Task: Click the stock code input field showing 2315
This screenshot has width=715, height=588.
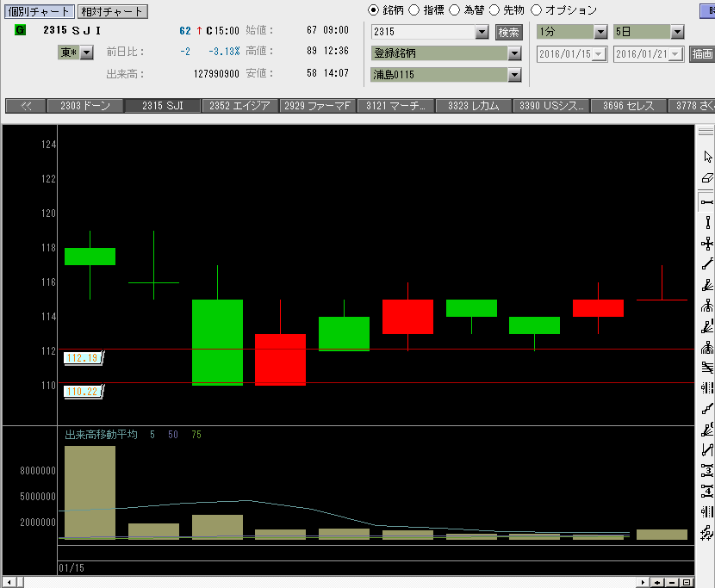Action: tap(424, 32)
